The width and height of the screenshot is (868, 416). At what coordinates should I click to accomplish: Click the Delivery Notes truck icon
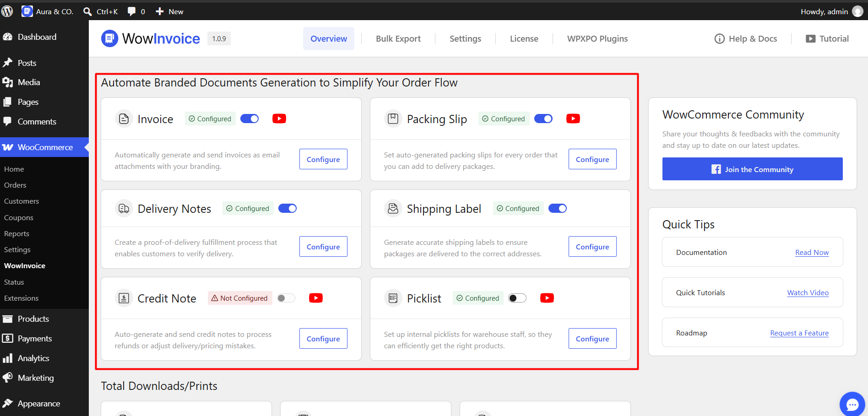(x=124, y=209)
